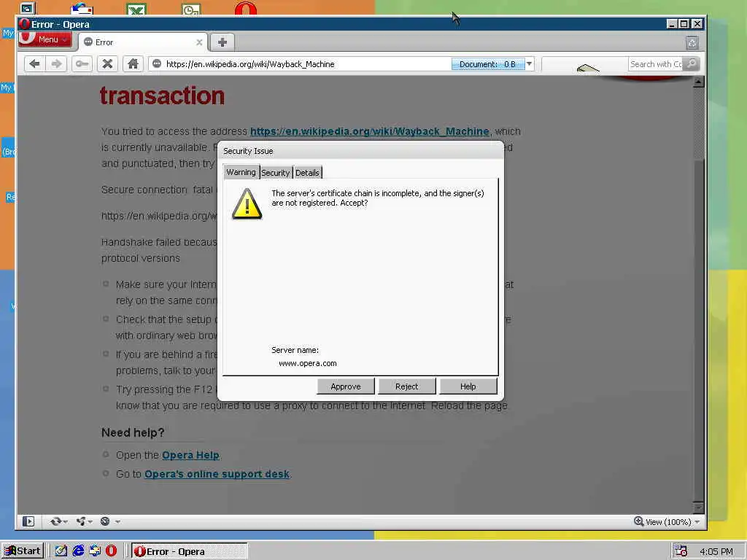Click the www.opera.com server name text
The width and height of the screenshot is (747, 560).
coord(308,363)
